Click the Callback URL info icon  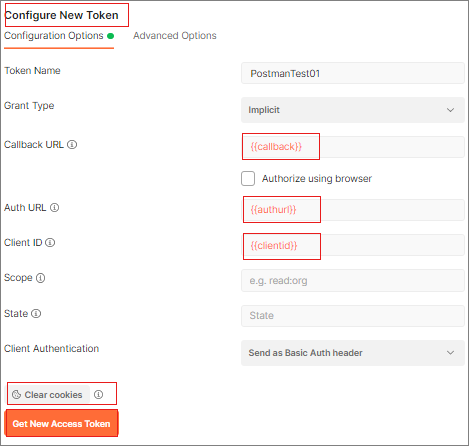click(x=72, y=145)
